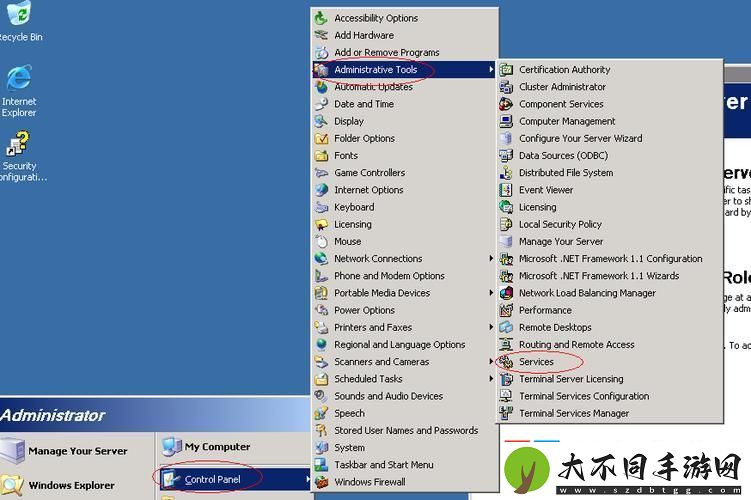Click the Certification Authority icon
The width and height of the screenshot is (751, 500).
(x=506, y=70)
